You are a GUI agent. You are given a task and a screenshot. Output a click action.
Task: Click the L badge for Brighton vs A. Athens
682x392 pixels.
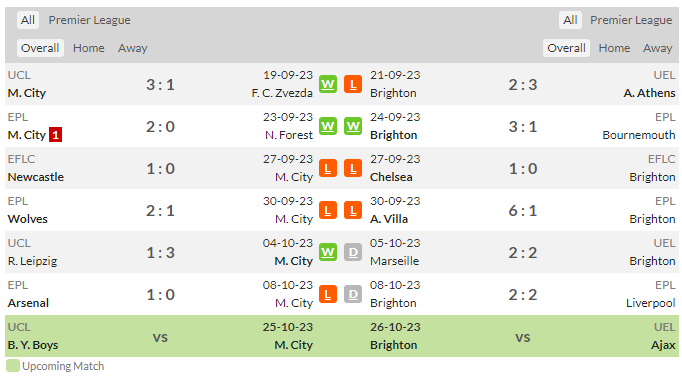(x=353, y=84)
